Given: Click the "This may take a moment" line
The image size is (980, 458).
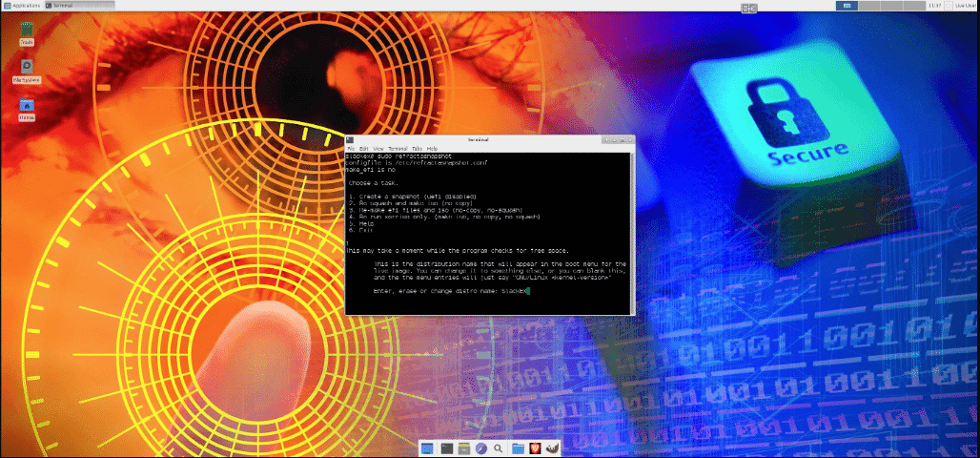Looking at the screenshot, I should 458,250.
